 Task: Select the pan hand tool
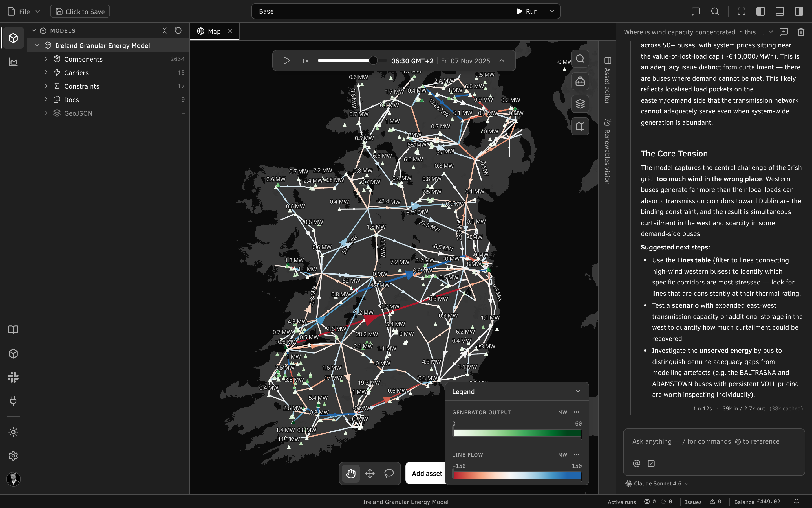(x=351, y=473)
